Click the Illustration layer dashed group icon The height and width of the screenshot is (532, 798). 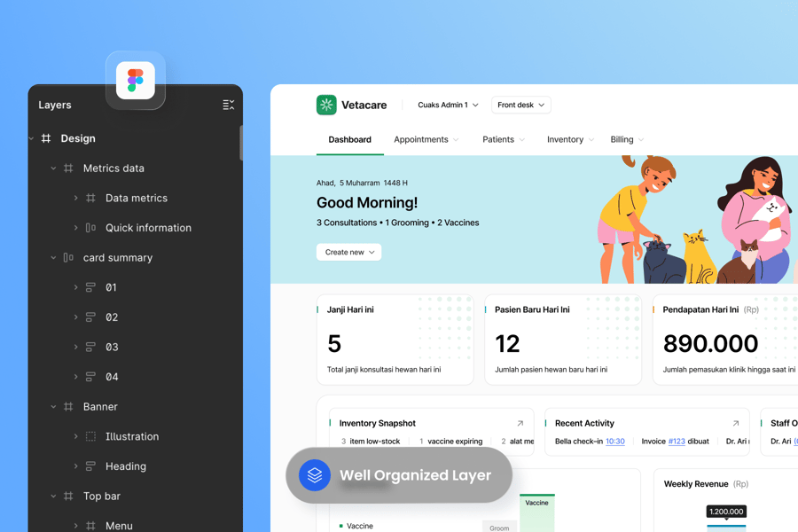pos(90,436)
